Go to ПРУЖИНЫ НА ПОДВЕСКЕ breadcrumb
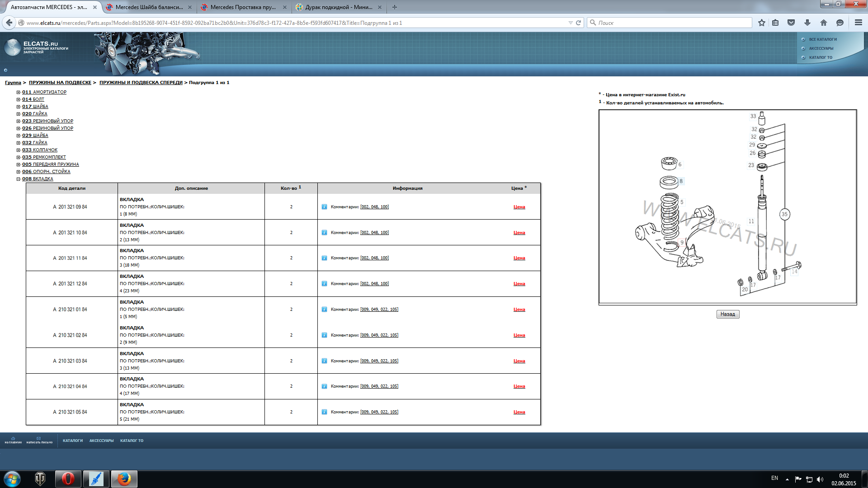The height and width of the screenshot is (488, 868). click(x=60, y=83)
